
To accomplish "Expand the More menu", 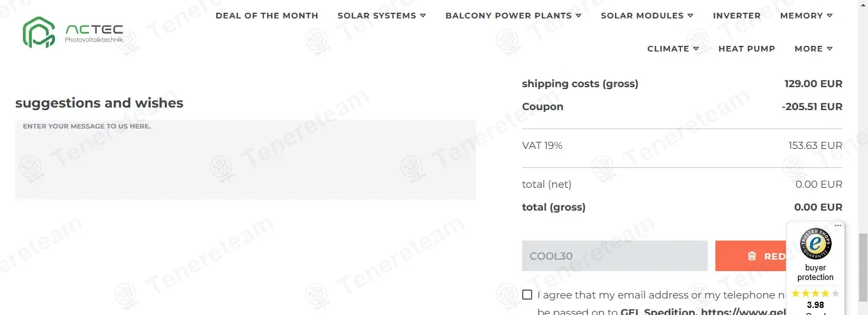I will pos(813,48).
